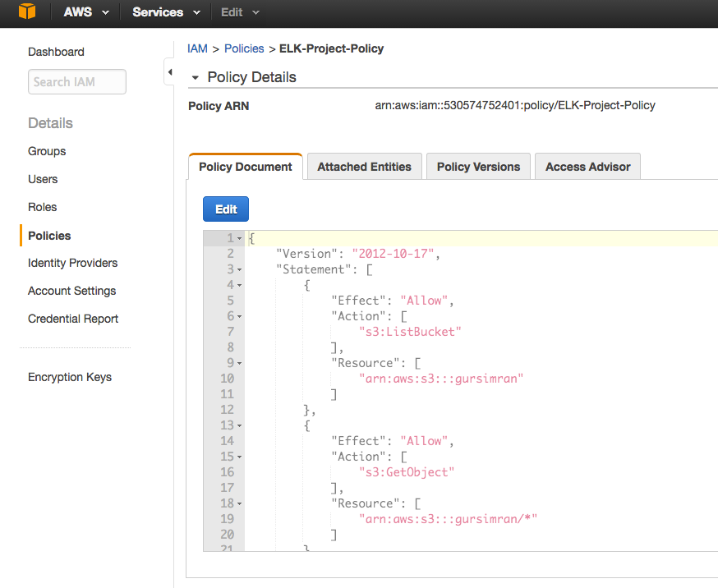This screenshot has height=588, width=718.
Task: Switch to the Policy Versions tab
Action: click(478, 167)
